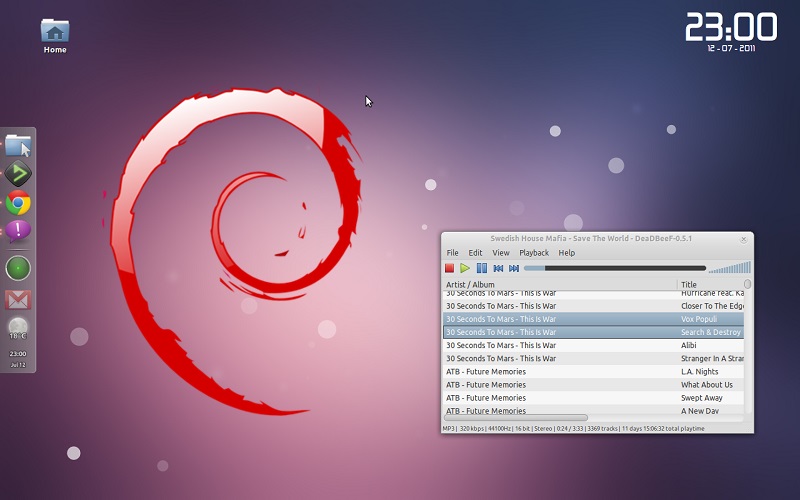800x500 pixels.
Task: Select the A New Day track row
Action: coord(593,410)
